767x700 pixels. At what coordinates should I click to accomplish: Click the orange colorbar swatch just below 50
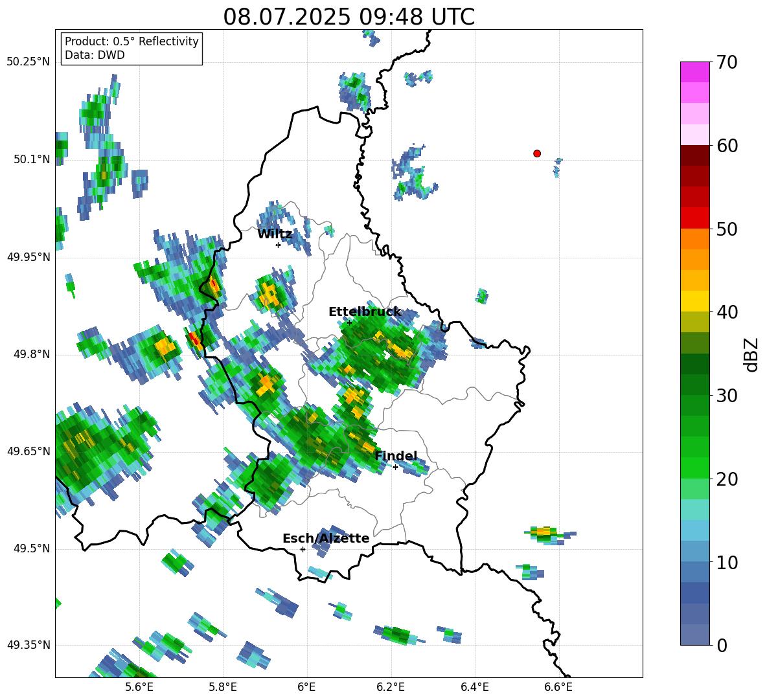694,238
